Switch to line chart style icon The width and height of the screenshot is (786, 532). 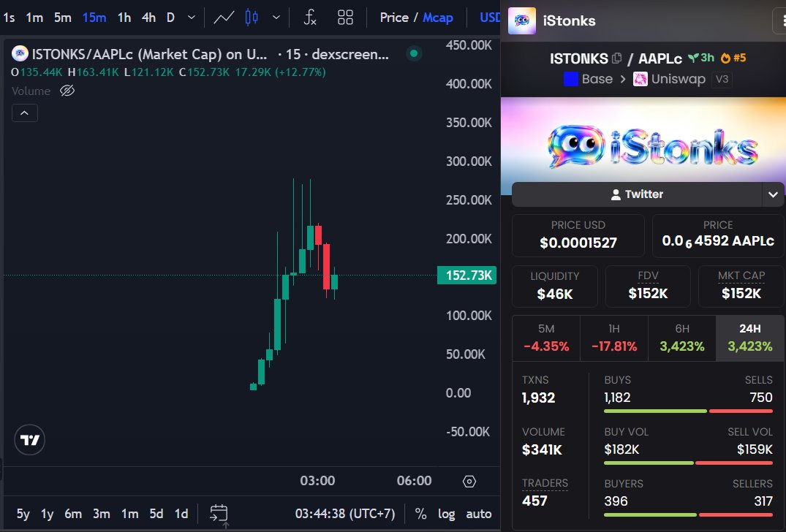click(224, 18)
